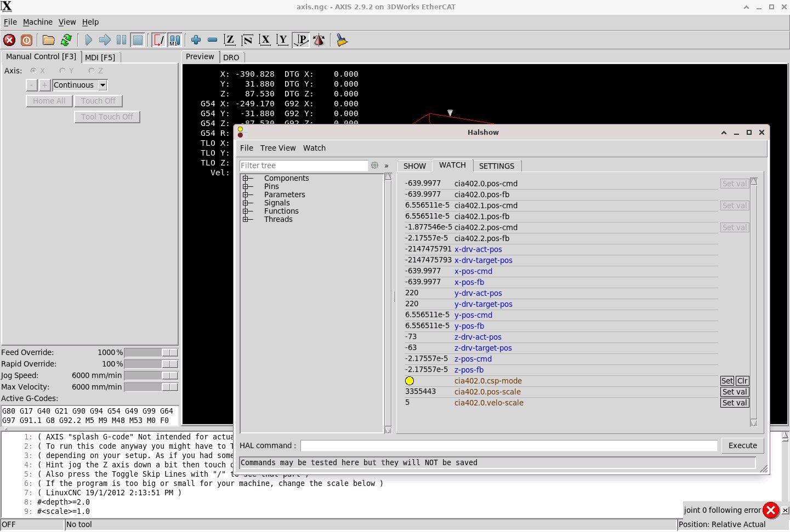Image resolution: width=790 pixels, height=532 pixels.
Task: Click the Execute button
Action: (742, 446)
